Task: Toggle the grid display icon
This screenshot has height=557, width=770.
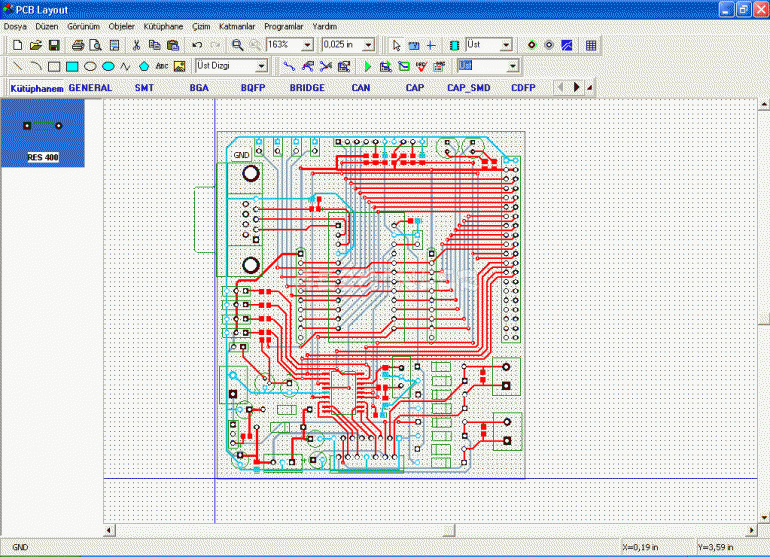Action: (x=591, y=46)
